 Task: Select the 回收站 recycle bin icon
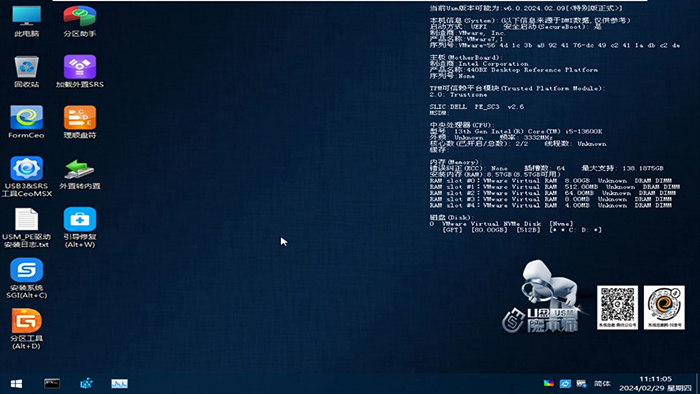[27, 71]
